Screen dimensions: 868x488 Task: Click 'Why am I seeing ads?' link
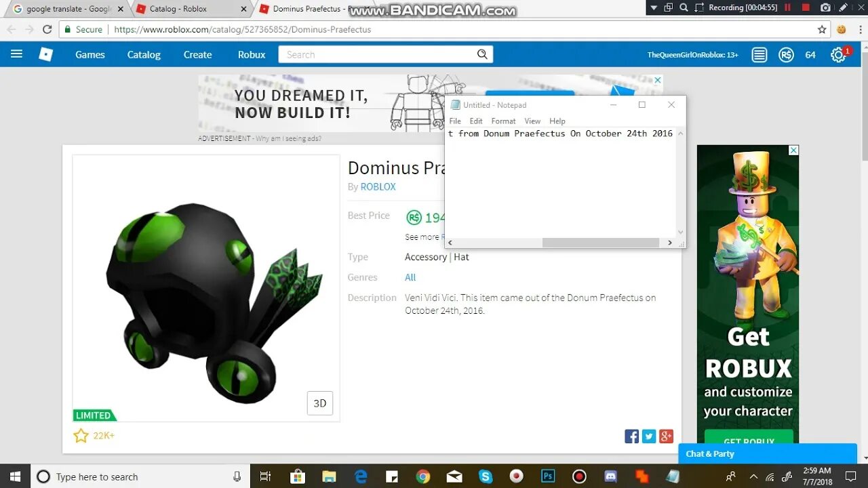pyautogui.click(x=288, y=138)
